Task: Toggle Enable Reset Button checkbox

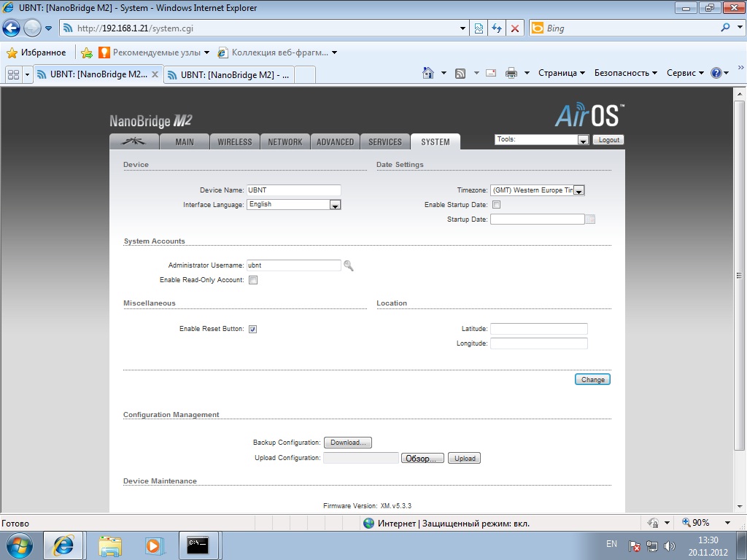Action: (x=253, y=329)
